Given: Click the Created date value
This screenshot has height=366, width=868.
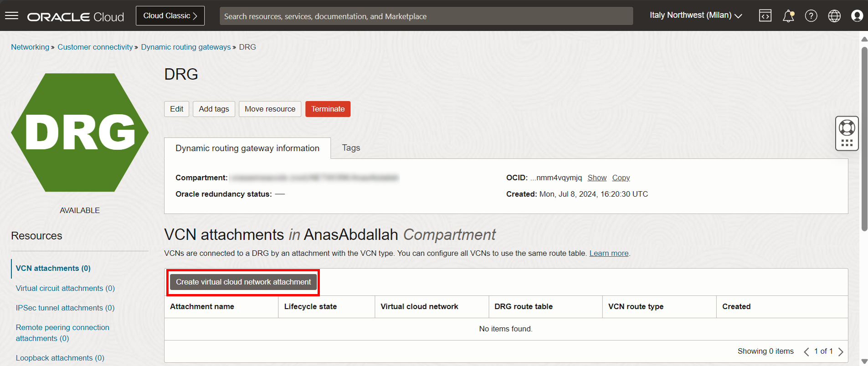Looking at the screenshot, I should coord(594,194).
